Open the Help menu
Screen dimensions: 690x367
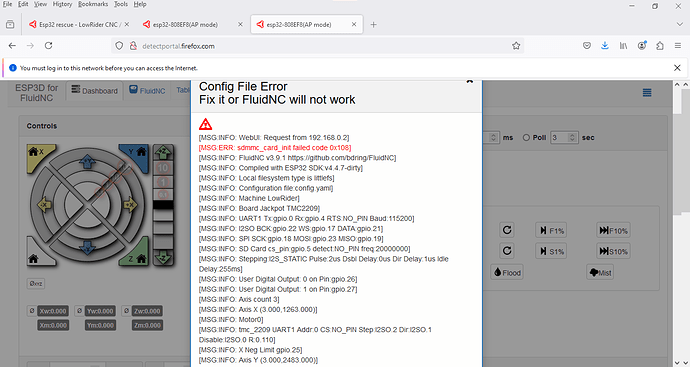tap(140, 4)
